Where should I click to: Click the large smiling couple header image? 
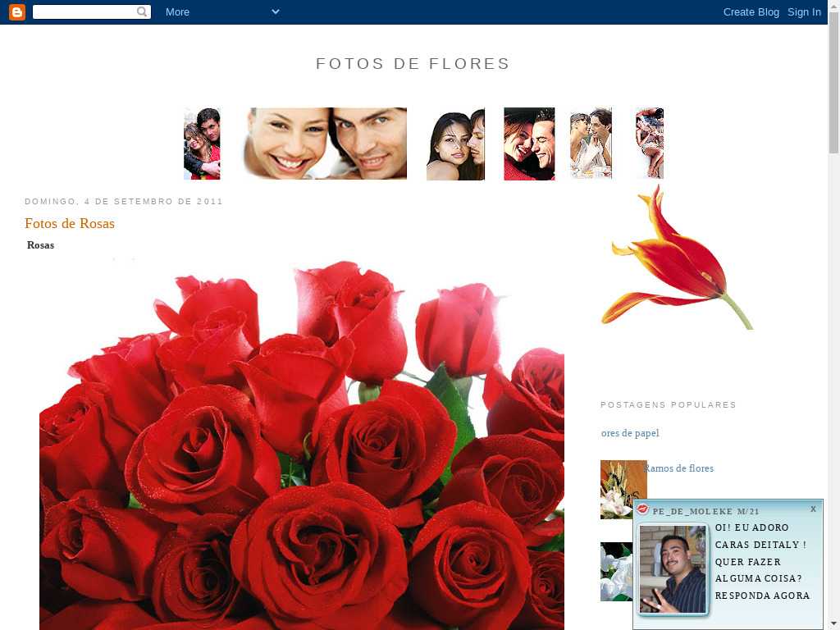click(326, 144)
